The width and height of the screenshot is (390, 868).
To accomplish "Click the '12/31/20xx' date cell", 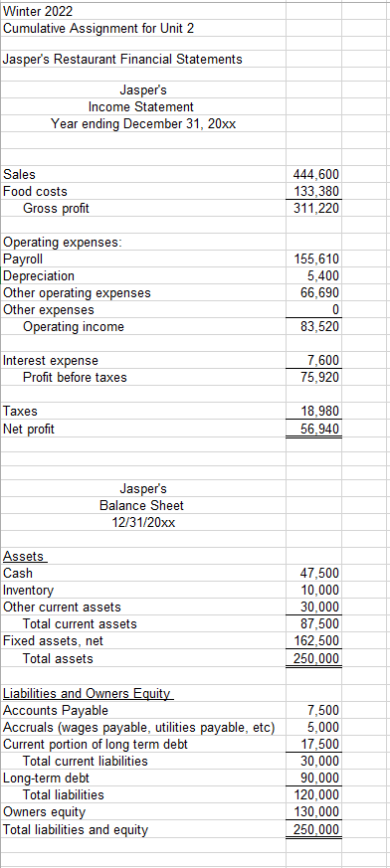I will [143, 523].
